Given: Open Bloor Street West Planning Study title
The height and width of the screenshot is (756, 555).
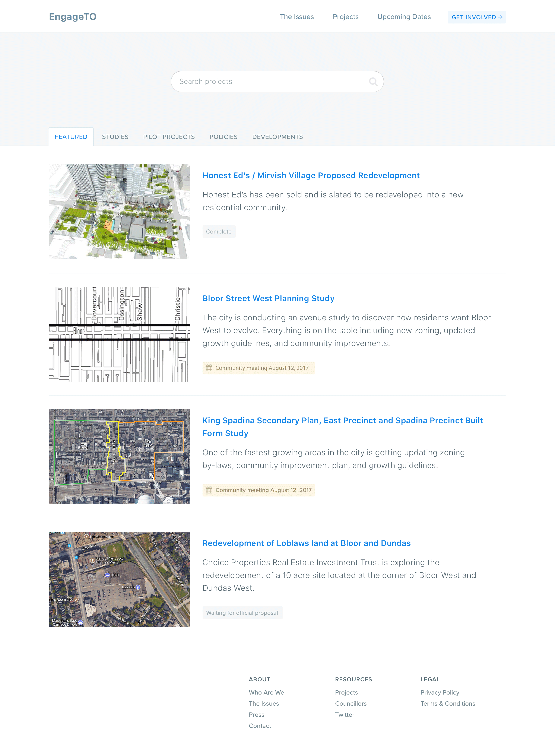Looking at the screenshot, I should pos(268,298).
